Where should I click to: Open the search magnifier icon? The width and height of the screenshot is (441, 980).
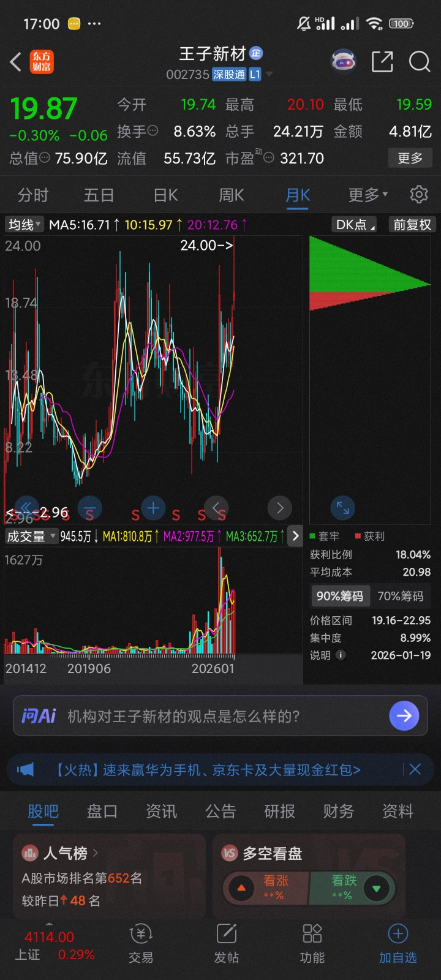420,61
